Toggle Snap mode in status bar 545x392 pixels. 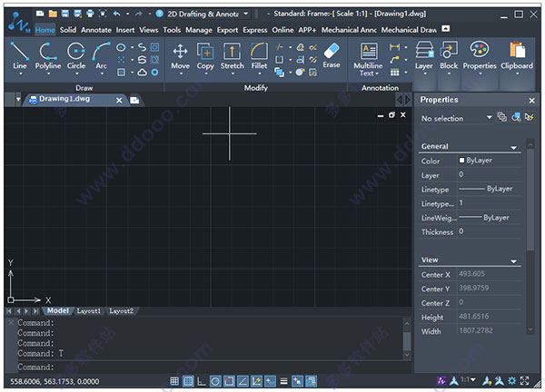174,381
